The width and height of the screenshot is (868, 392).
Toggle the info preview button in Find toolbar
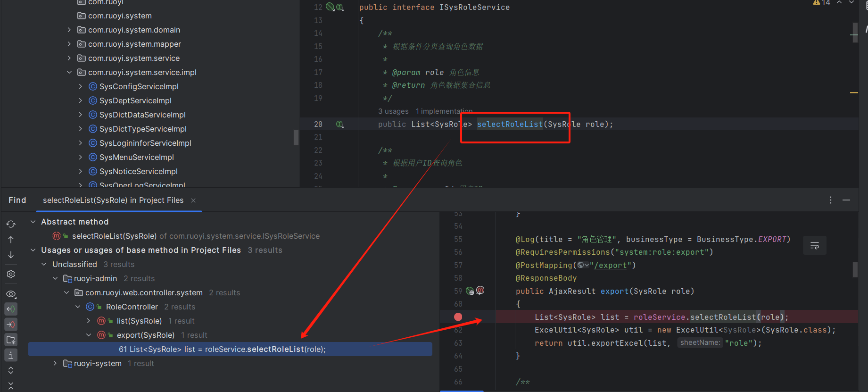pyautogui.click(x=11, y=355)
